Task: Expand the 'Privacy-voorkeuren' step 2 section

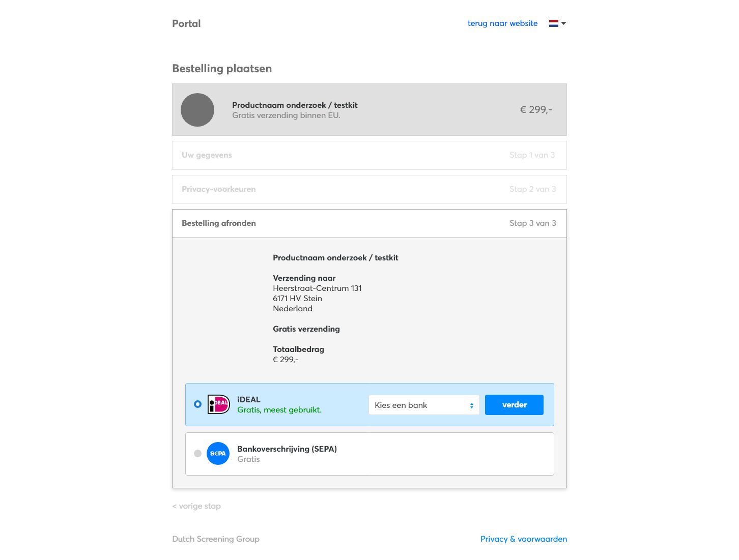Action: 369,189
